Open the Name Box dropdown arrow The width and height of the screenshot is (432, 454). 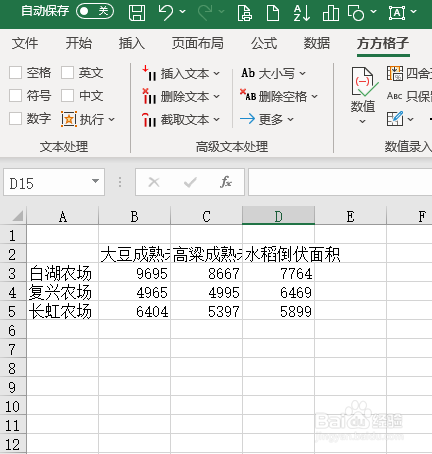[95, 181]
